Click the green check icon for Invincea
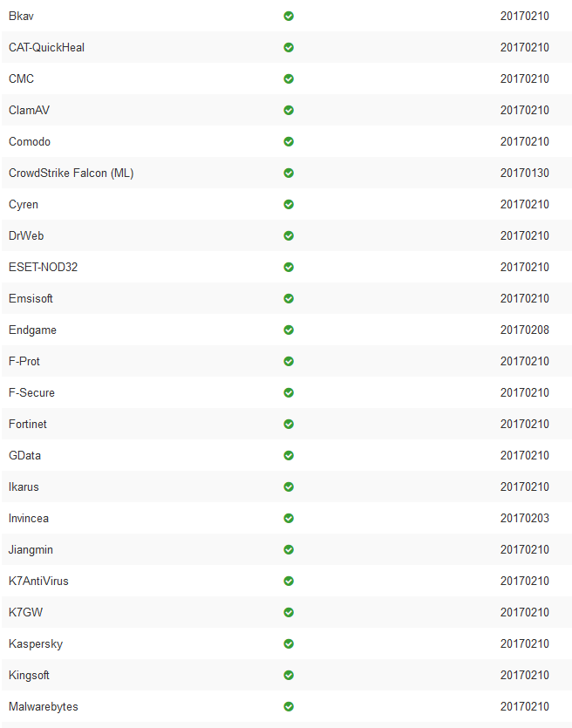This screenshot has height=728, width=572. 289,518
